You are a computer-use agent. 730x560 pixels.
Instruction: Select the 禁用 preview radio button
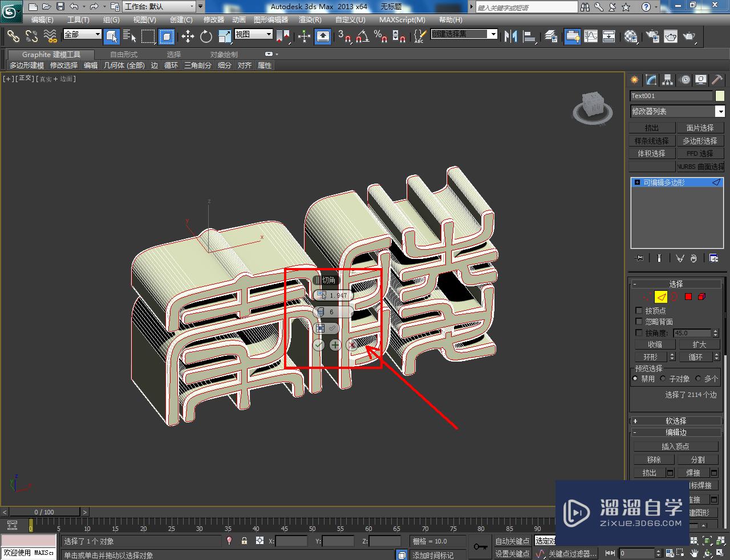(635, 379)
